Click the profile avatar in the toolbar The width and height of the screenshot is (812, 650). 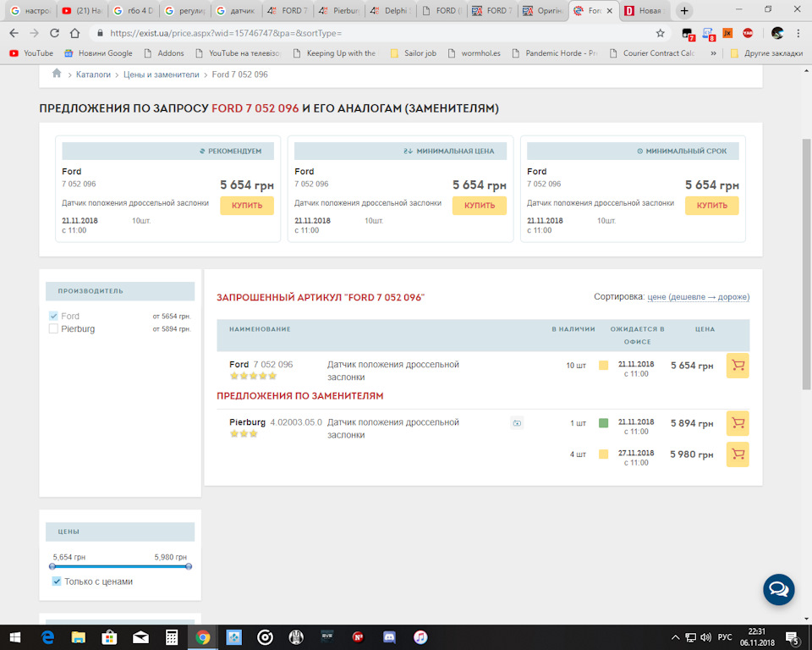(777, 33)
